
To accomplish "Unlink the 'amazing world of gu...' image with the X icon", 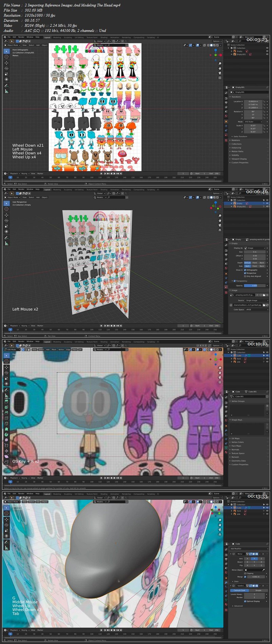I will click(x=267, y=295).
